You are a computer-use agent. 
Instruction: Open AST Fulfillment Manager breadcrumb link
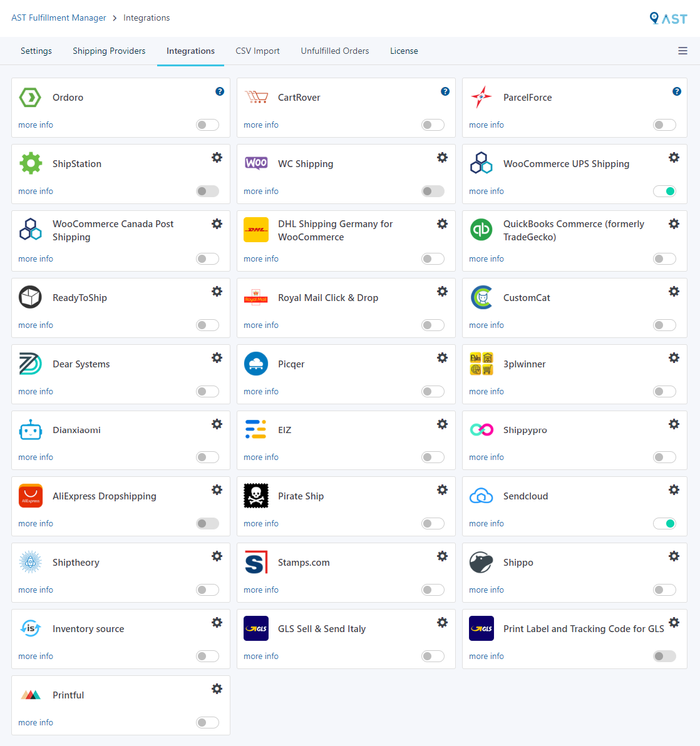tap(58, 18)
